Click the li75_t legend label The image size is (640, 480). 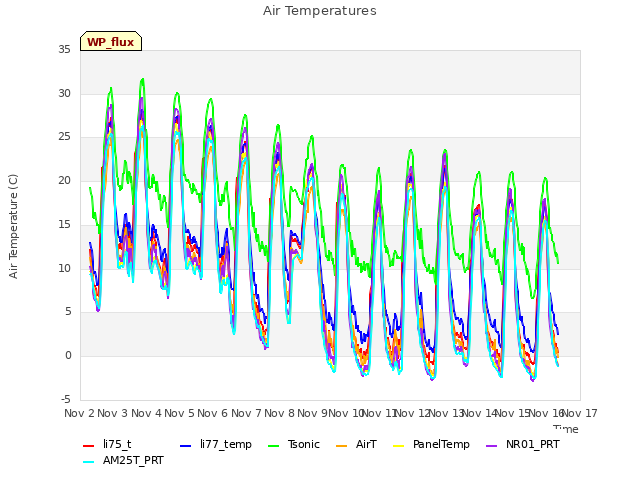coord(117,444)
